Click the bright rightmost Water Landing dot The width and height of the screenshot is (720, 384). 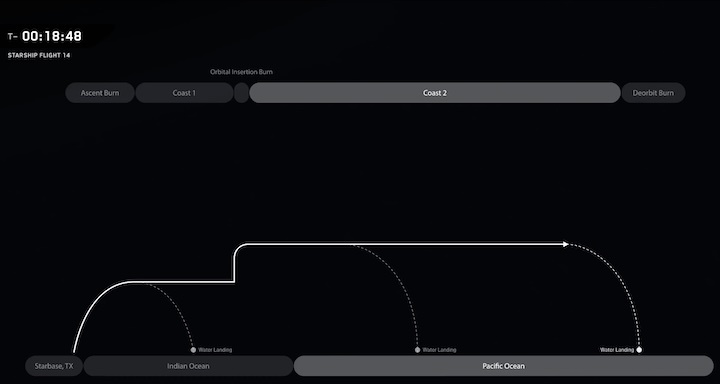(639, 350)
